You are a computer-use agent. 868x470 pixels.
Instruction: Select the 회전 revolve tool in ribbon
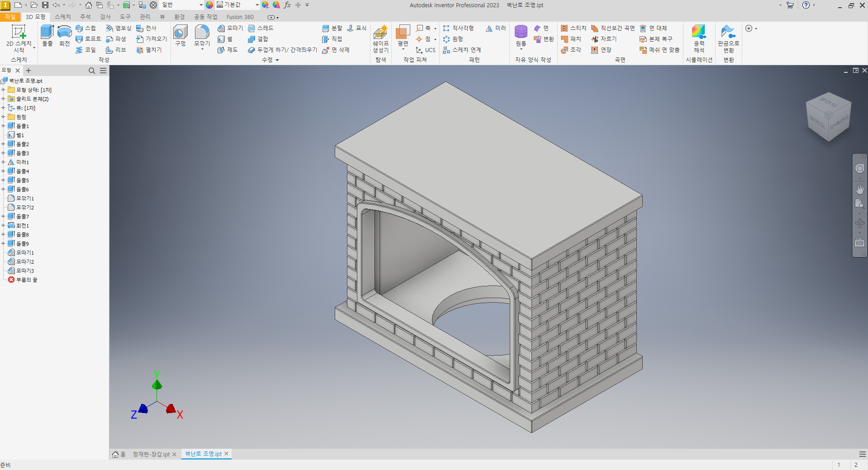65,36
